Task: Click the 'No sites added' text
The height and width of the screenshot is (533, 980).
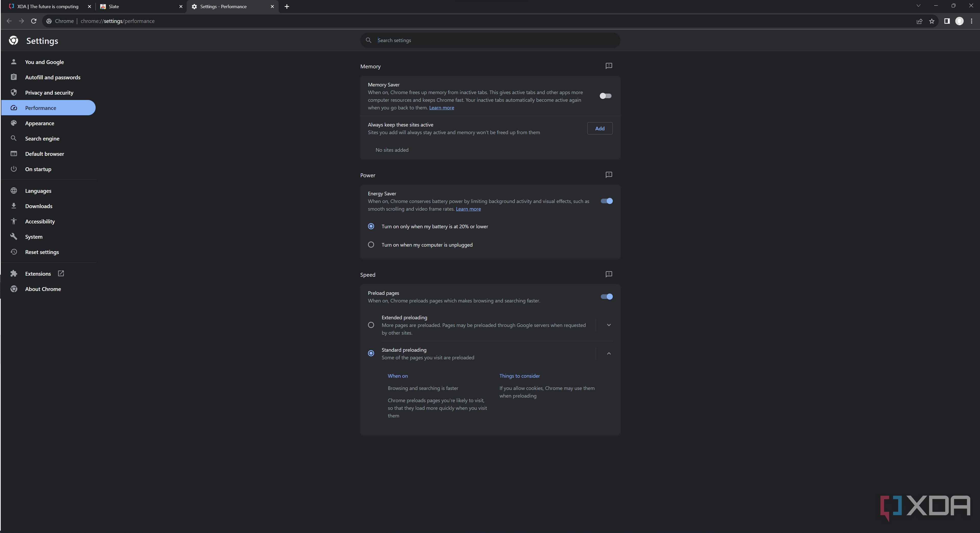Action: tap(392, 150)
